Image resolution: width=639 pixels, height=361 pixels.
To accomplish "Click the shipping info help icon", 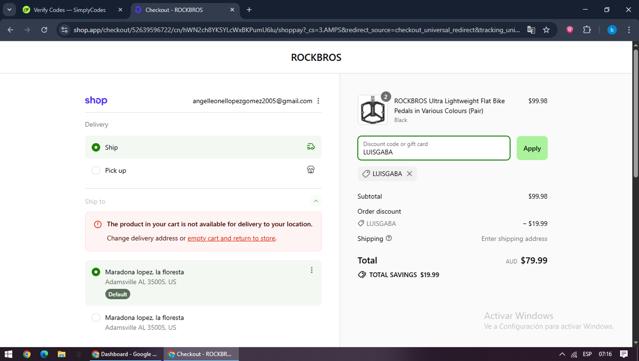I will coord(389,238).
